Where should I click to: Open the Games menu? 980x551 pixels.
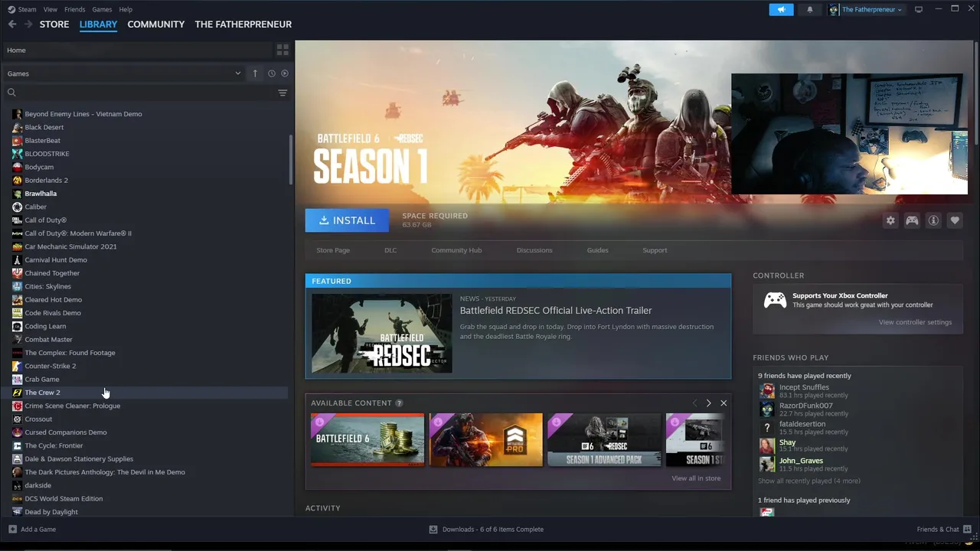click(x=102, y=9)
